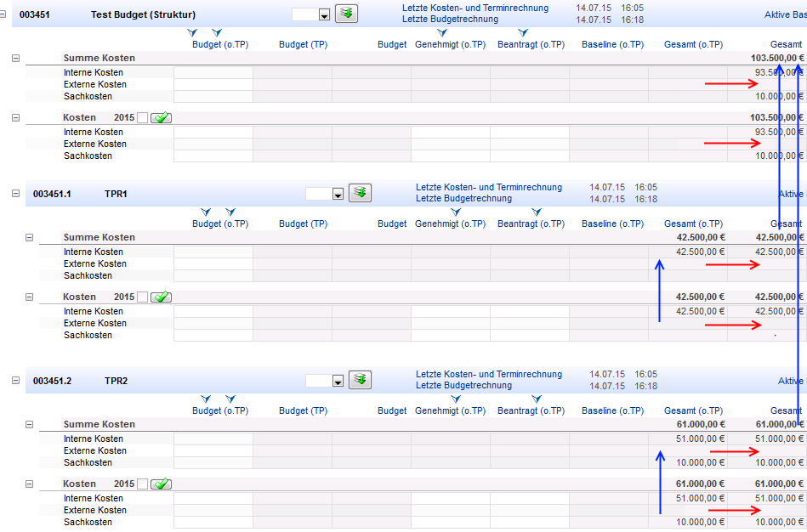Click the blue arrow icon above Genehmigt (o.TP) in 003451
The image size is (807, 532).
tap(442, 33)
